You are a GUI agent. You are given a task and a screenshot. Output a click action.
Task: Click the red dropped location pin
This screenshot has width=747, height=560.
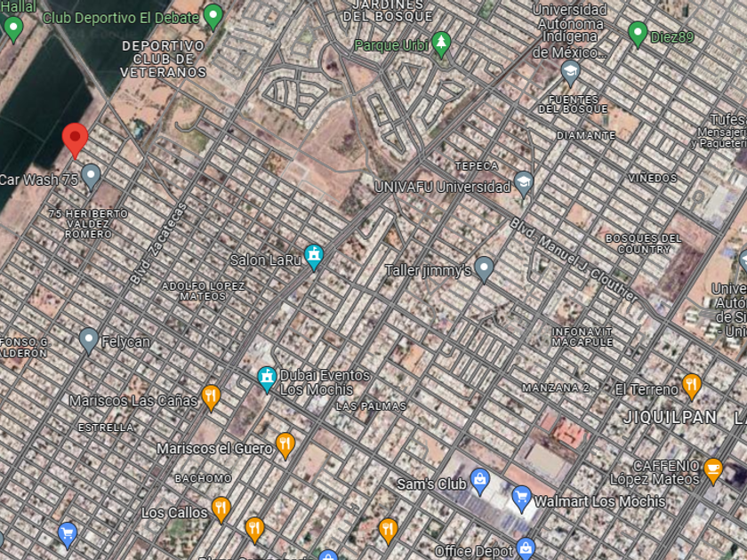click(76, 140)
